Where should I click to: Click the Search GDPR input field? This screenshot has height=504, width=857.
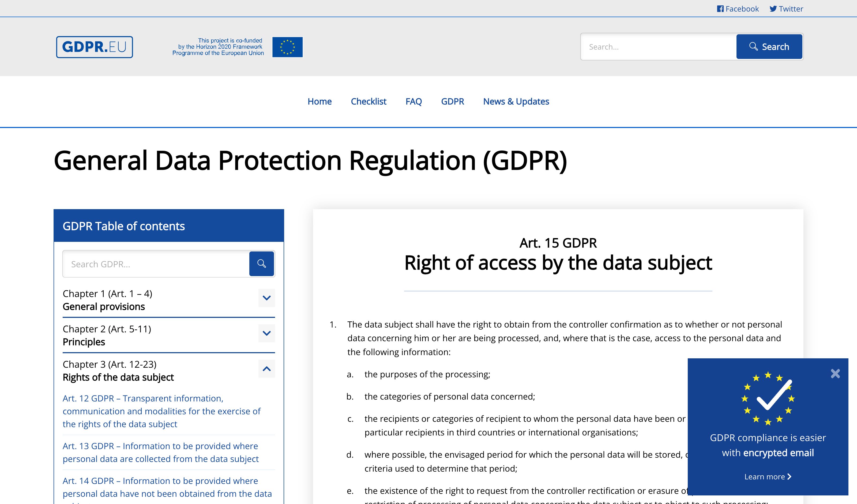coord(156,264)
